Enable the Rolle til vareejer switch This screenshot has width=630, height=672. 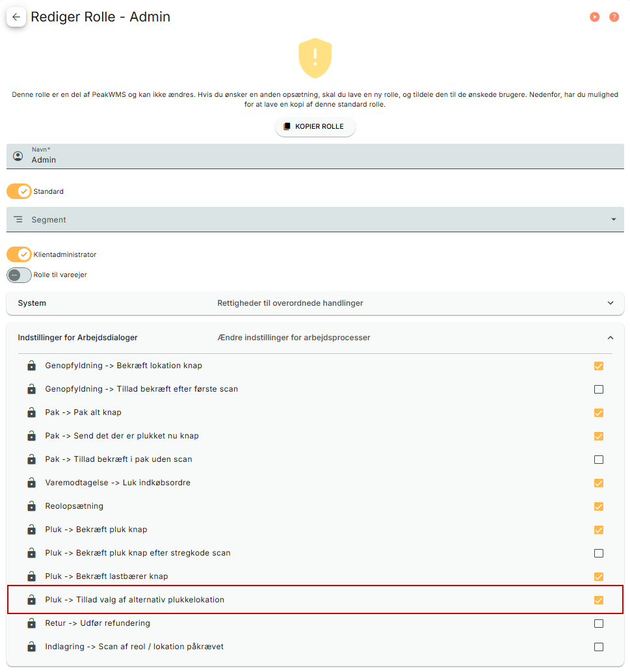coord(20,275)
